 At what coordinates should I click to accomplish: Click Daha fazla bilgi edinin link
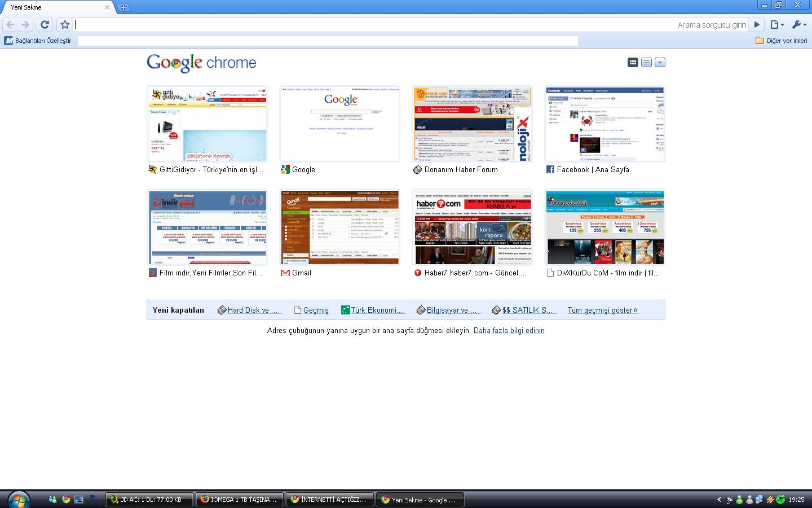point(509,331)
